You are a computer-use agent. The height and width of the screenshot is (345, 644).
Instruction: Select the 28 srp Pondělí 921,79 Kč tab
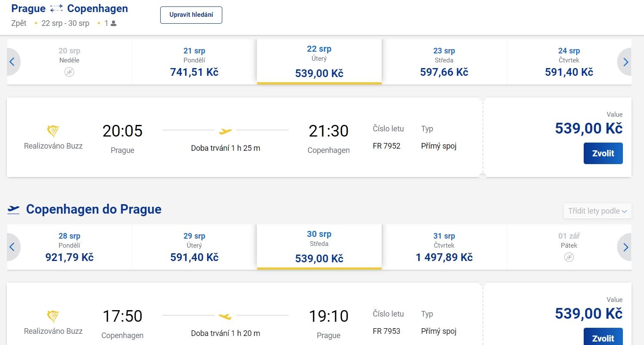(69, 247)
